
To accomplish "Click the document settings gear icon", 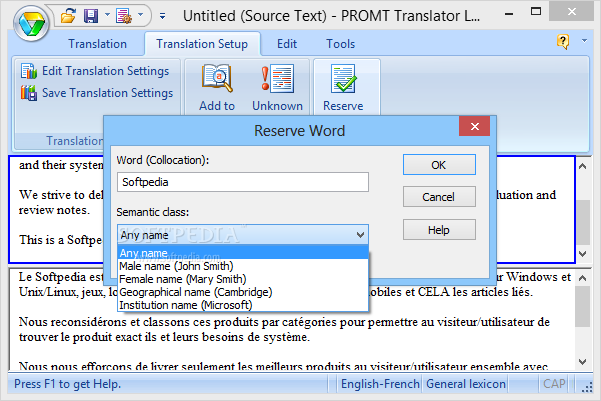I will coord(124,16).
